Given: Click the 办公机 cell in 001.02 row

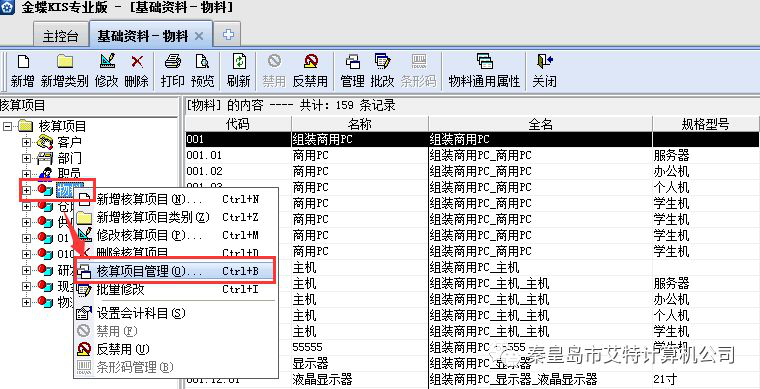Looking at the screenshot, I should 706,171.
